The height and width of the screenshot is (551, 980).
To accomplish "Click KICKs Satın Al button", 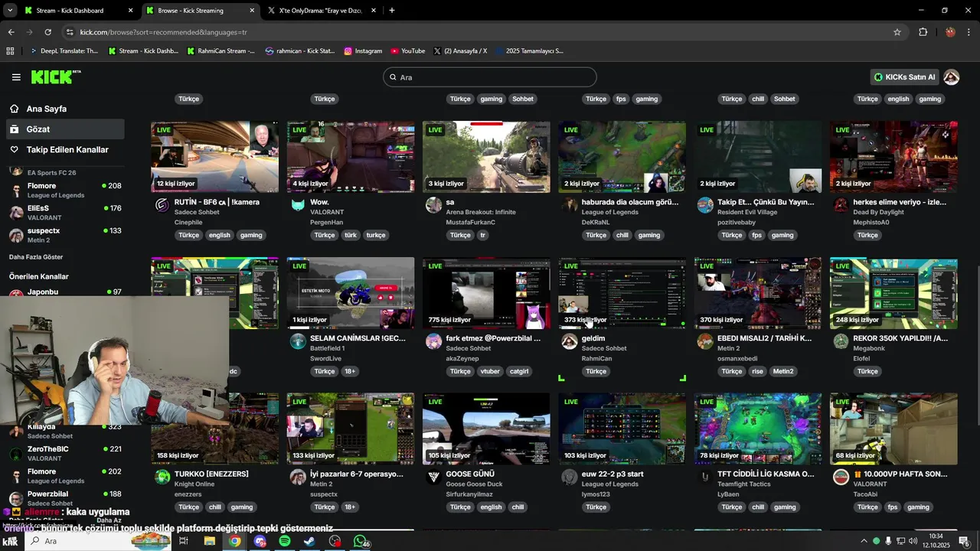I will click(x=906, y=77).
